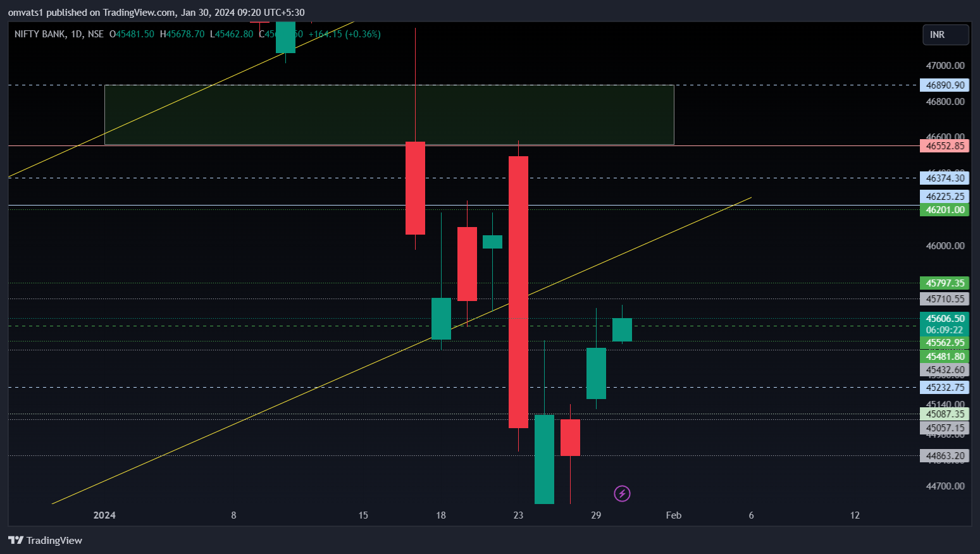Select the 44863.20 price label

coord(945,456)
